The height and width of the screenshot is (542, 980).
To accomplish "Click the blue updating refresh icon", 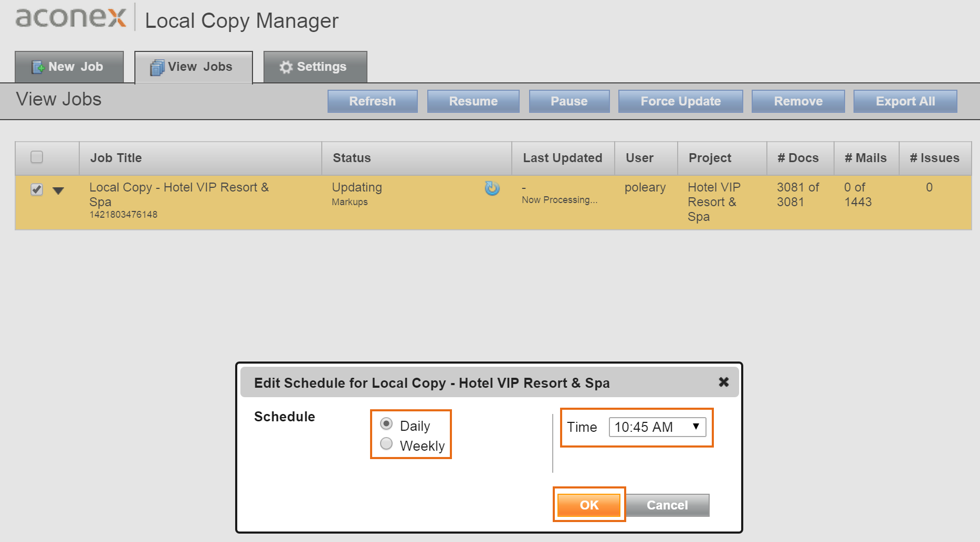I will [x=492, y=188].
